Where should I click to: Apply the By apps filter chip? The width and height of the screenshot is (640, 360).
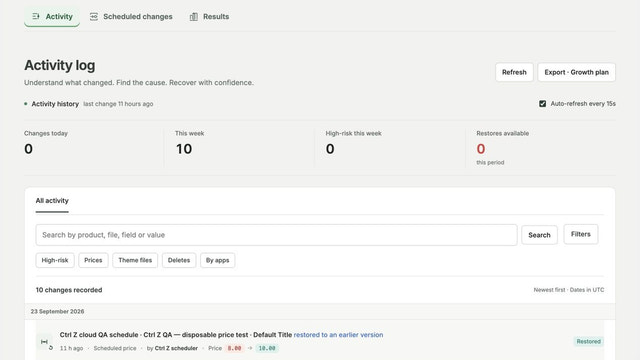tap(218, 260)
